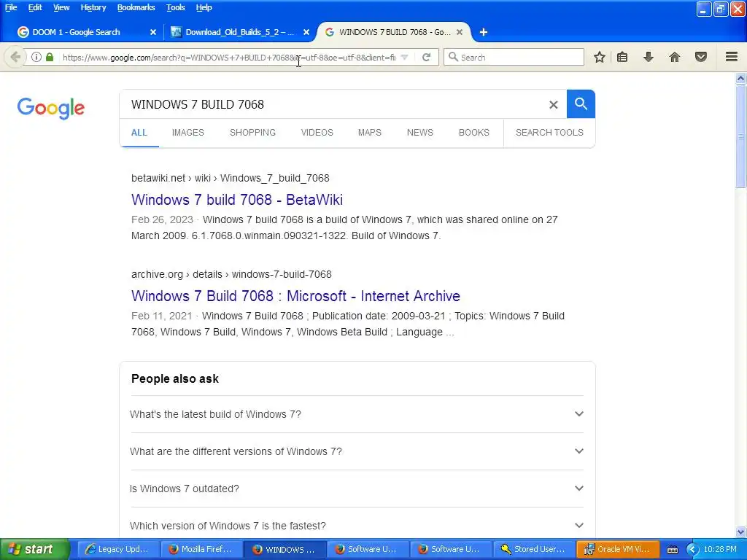Bookmark this page with the star icon
The height and width of the screenshot is (560, 747).
coord(600,57)
